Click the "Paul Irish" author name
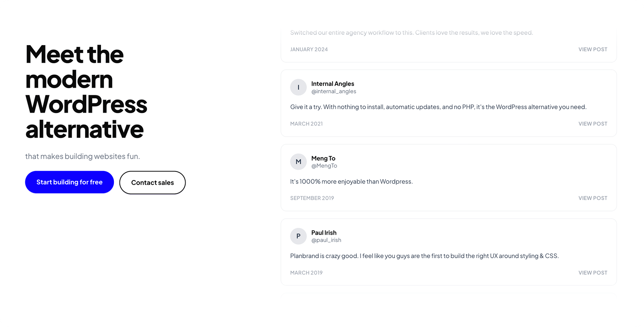The image size is (644, 327). coord(324,233)
